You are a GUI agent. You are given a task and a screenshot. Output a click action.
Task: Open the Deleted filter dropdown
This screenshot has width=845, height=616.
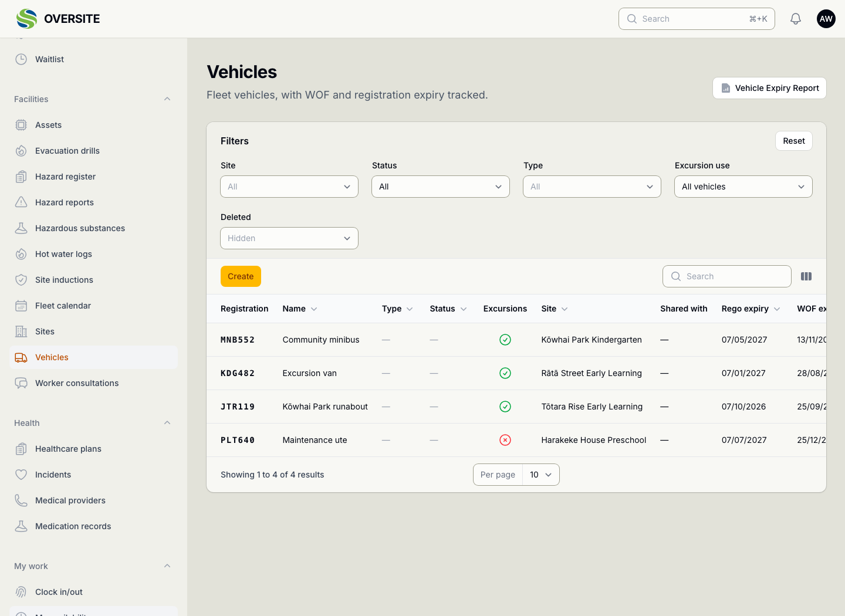[x=289, y=238]
